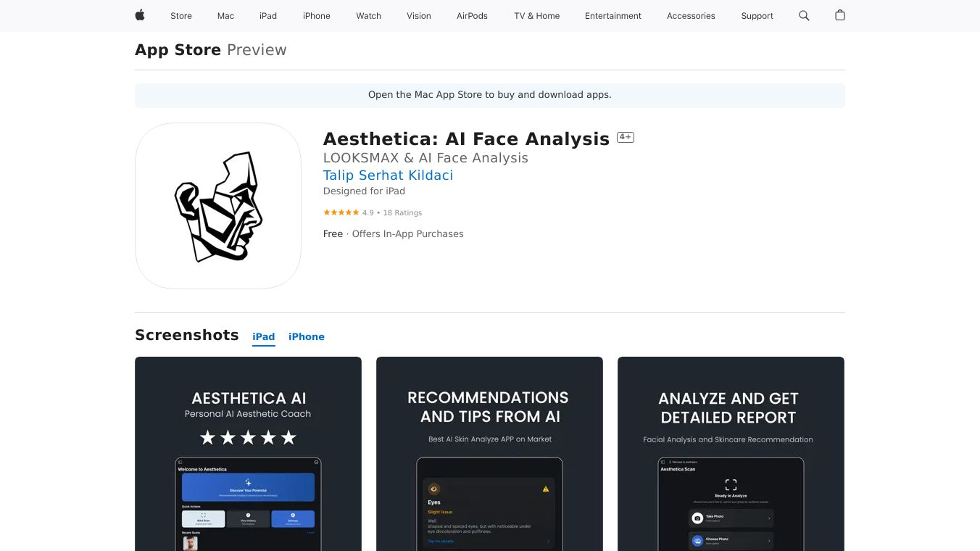The image size is (980, 551).
Task: Open the Mac menu
Action: click(x=226, y=16)
